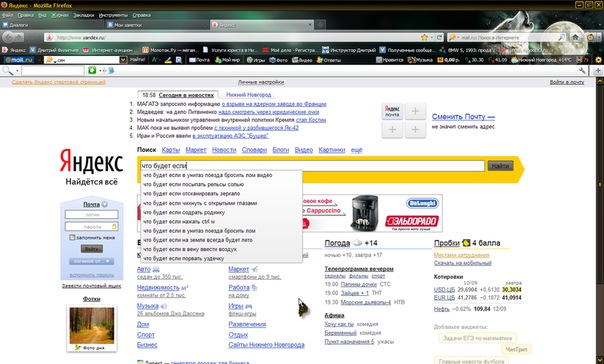Click Сделать Яндекс стартовой страницей link
The height and width of the screenshot is (364, 604).
coord(59,82)
